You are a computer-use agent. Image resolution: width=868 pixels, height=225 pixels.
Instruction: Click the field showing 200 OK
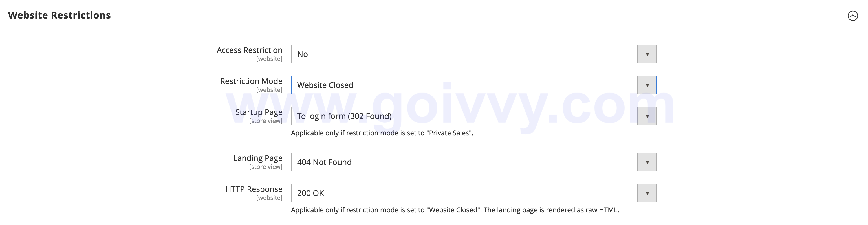438,193
